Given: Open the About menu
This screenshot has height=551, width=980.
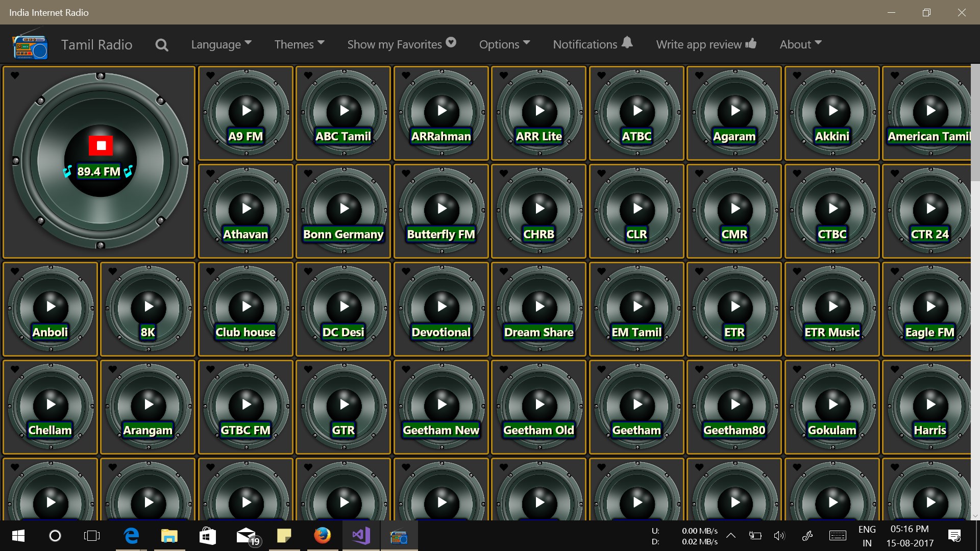Looking at the screenshot, I should (800, 44).
